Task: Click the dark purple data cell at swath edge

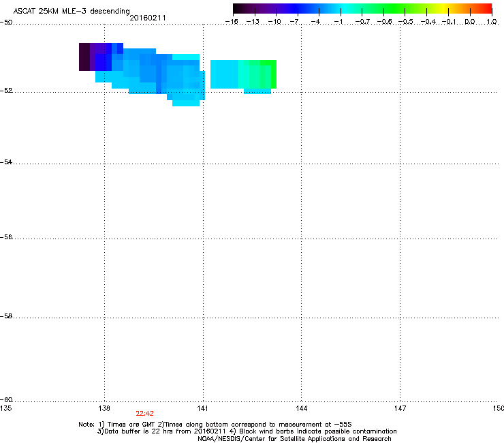Action: point(84,57)
